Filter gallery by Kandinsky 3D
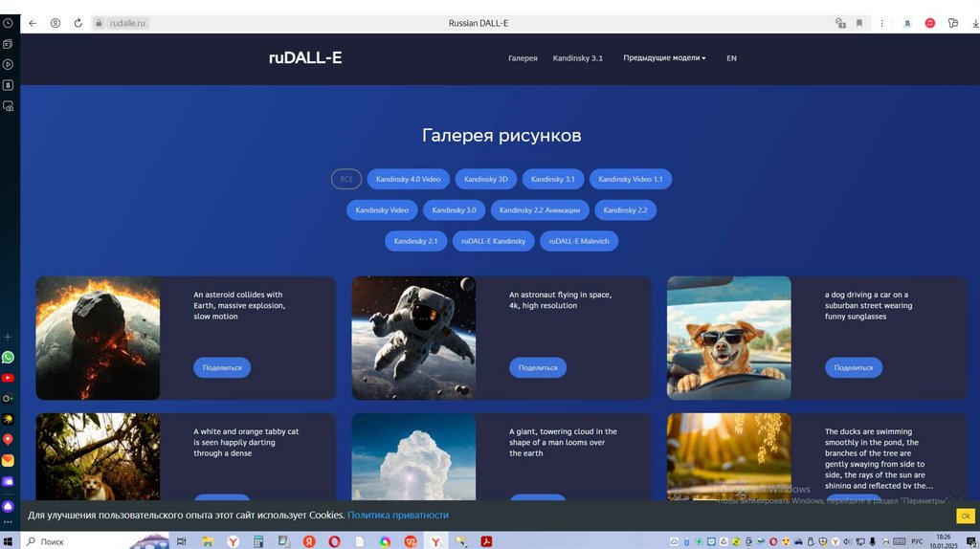Image resolution: width=980 pixels, height=549 pixels. (x=485, y=179)
